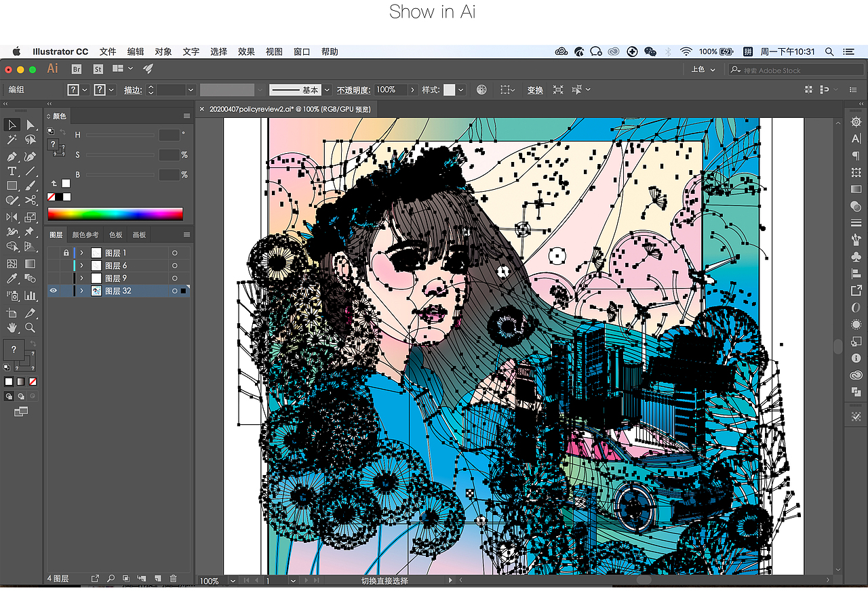The height and width of the screenshot is (595, 868).
Task: Activate the Lasso tool
Action: click(31, 140)
